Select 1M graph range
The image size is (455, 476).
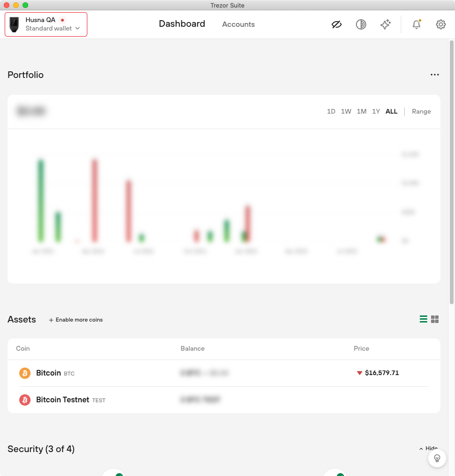coord(362,111)
